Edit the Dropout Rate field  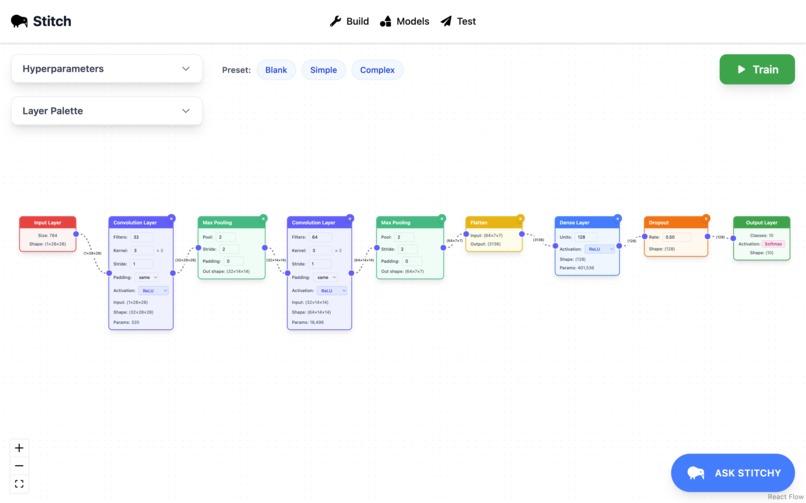click(x=676, y=237)
